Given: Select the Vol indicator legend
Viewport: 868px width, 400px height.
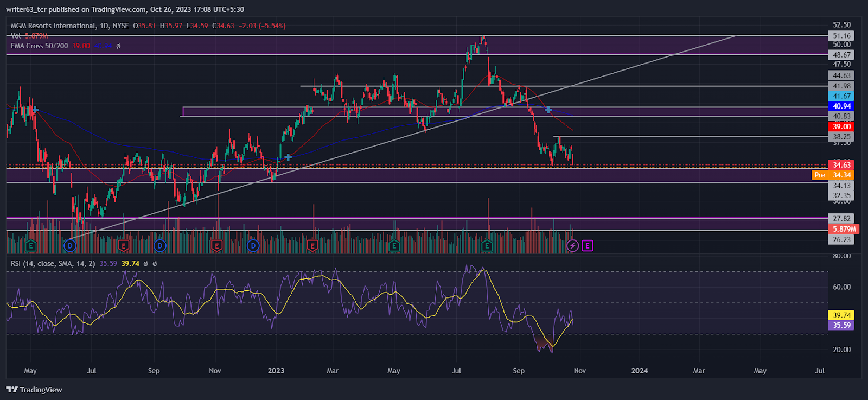Looking at the screenshot, I should click(x=29, y=36).
